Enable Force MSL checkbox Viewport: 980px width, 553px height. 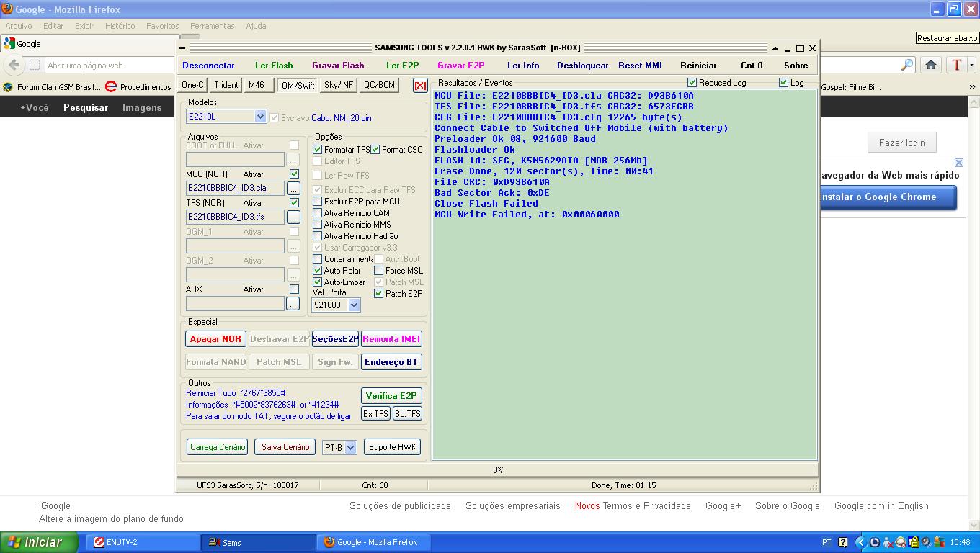coord(378,271)
